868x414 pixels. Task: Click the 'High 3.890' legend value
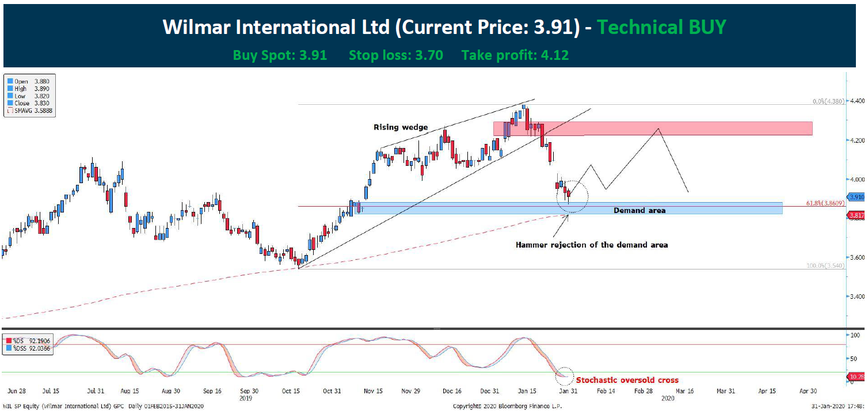[x=32, y=89]
